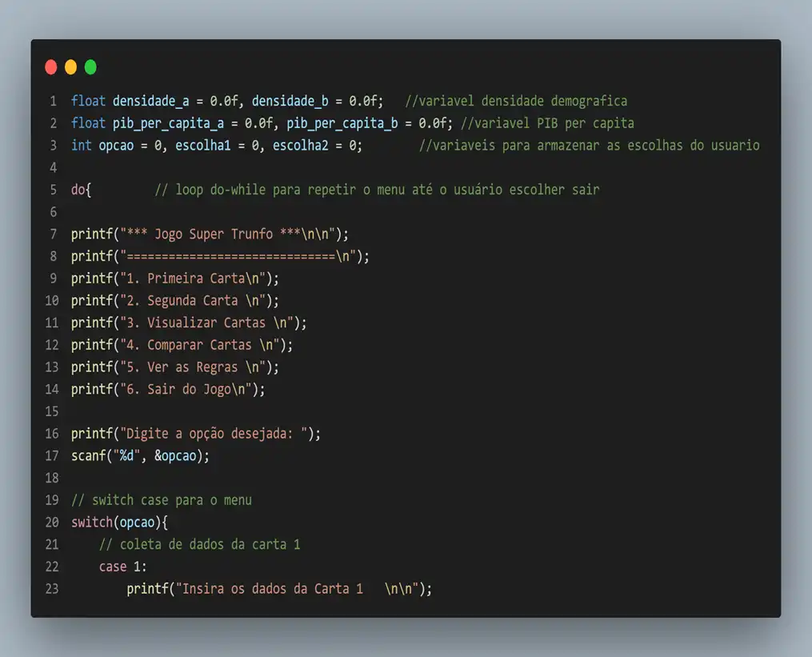Screen dimensions: 812x657
Task: Click line number 20 beside switch
Action: tap(52, 523)
